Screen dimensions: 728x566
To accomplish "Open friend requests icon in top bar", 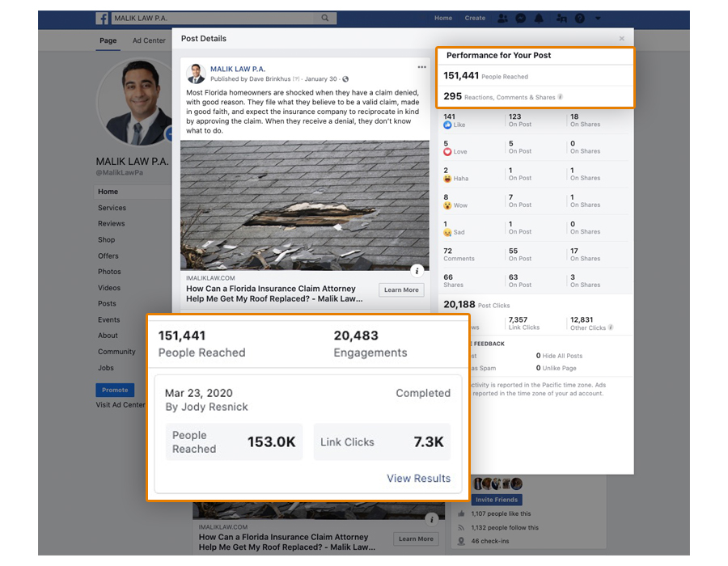I will click(502, 18).
